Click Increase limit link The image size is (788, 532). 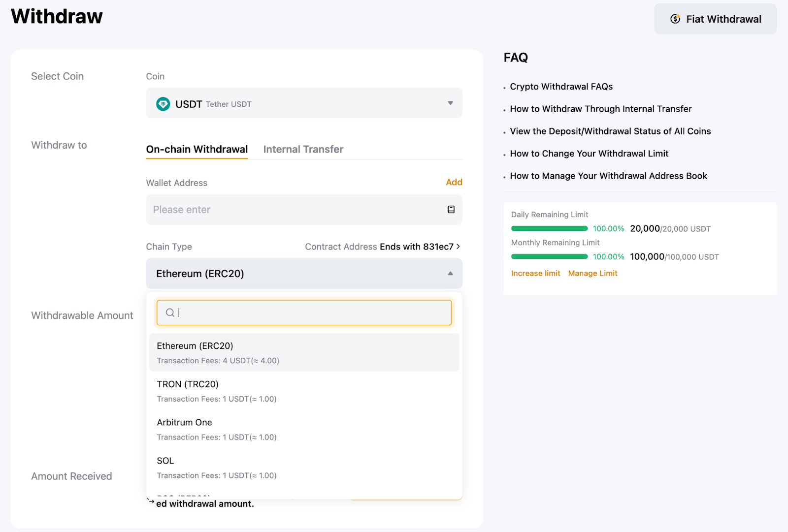535,273
